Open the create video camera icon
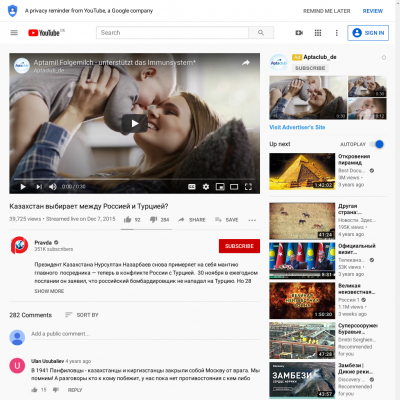The image size is (400, 400). point(299,33)
